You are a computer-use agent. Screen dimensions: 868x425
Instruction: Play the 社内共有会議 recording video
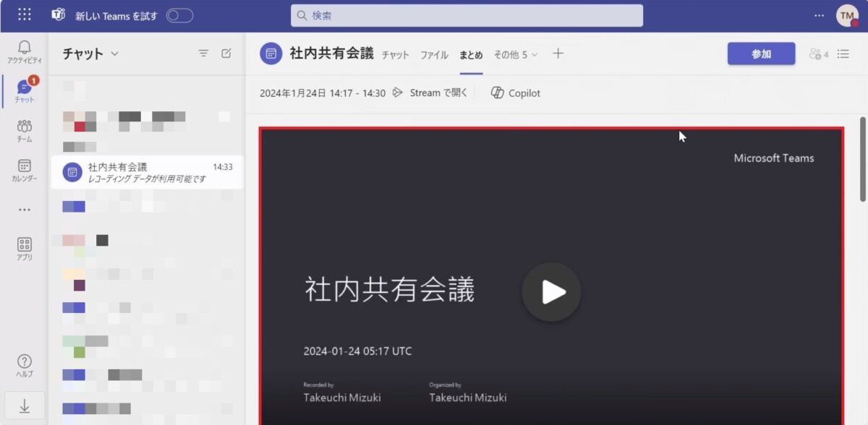[x=552, y=292]
